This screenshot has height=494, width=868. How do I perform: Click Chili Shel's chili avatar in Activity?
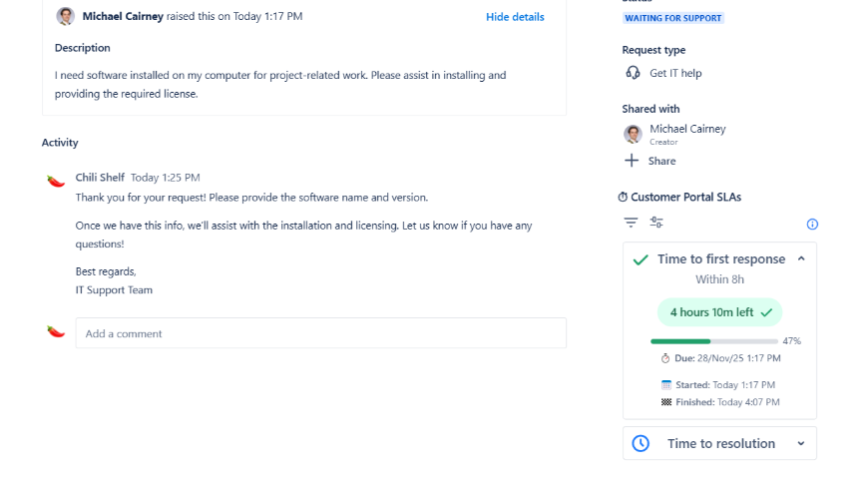point(56,181)
